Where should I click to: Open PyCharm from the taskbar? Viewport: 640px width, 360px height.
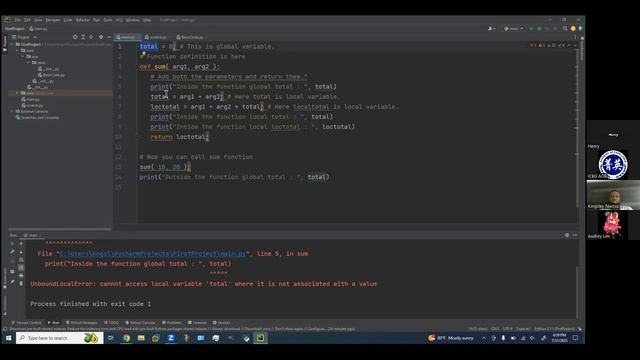coord(260,338)
